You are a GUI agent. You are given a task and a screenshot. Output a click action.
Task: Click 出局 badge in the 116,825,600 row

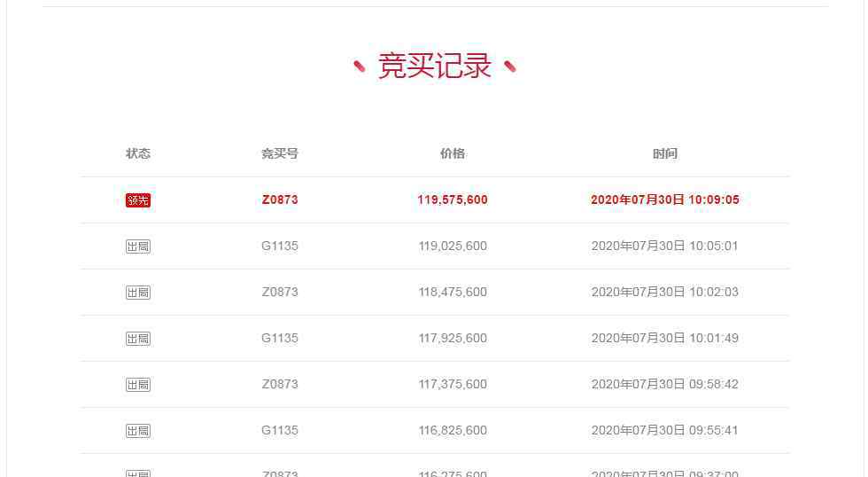(138, 431)
